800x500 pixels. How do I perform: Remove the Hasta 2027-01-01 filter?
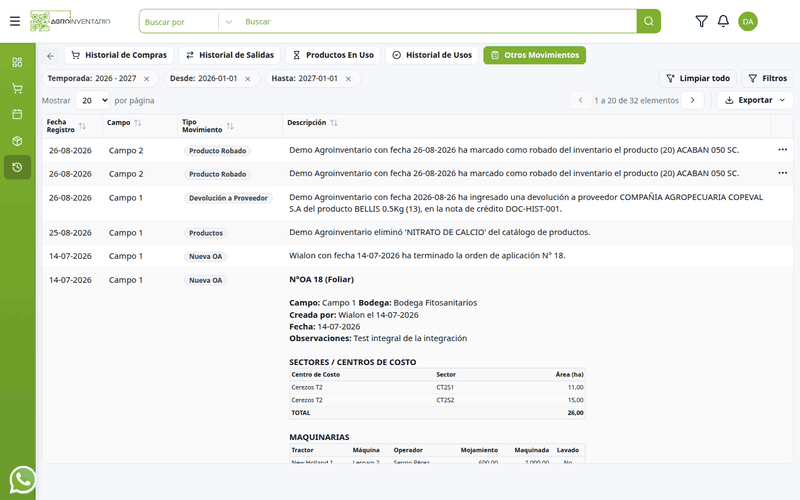[x=348, y=79]
